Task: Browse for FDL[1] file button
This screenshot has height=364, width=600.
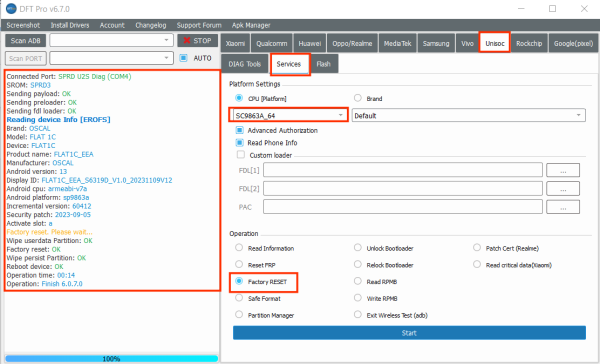Action: coord(563,170)
